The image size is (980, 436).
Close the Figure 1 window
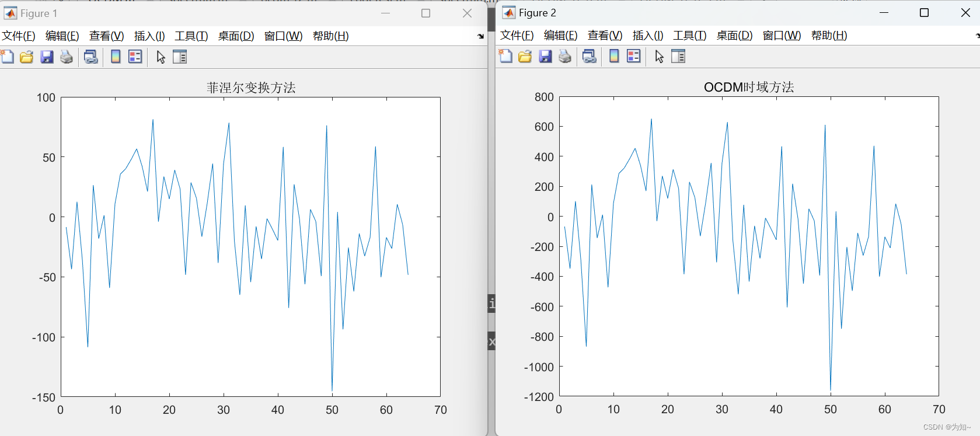[467, 13]
